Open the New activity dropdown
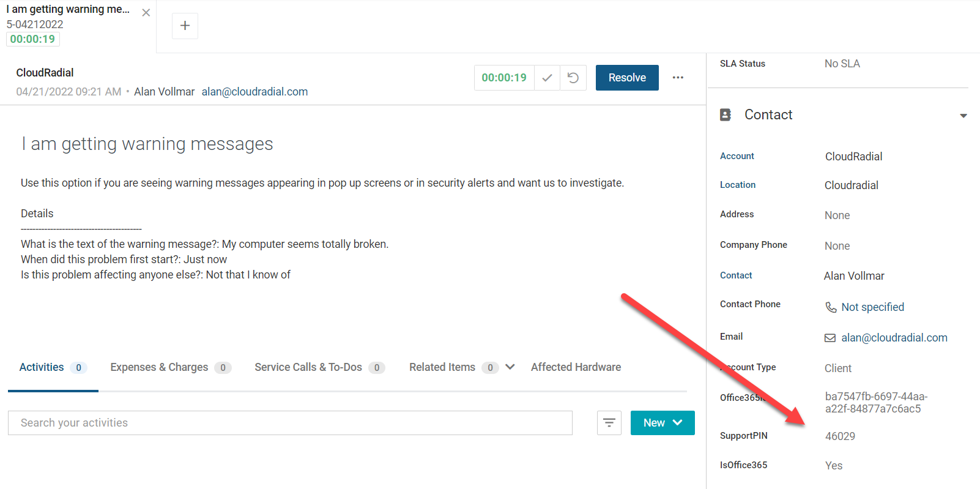980x489 pixels. [663, 423]
